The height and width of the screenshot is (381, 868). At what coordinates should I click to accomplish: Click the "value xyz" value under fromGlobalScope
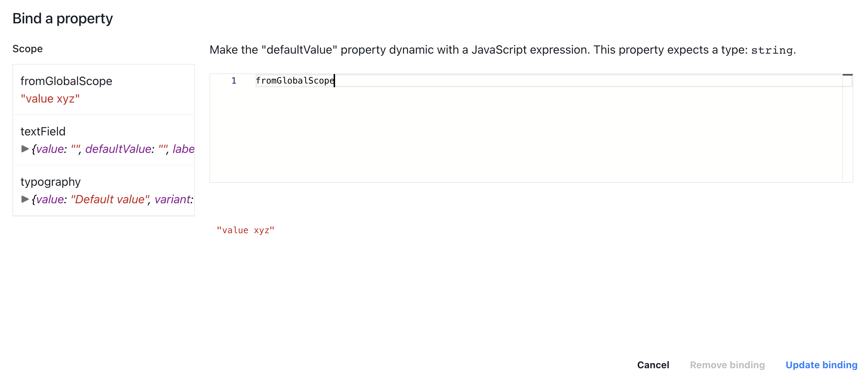click(x=50, y=99)
